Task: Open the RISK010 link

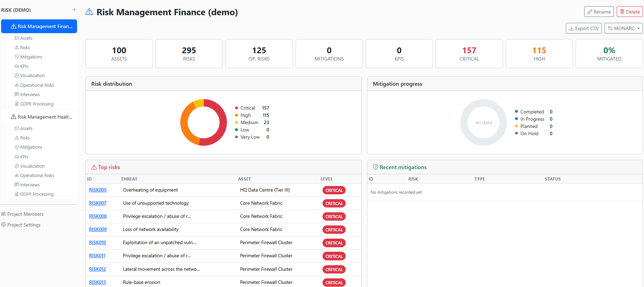Action: [97, 242]
